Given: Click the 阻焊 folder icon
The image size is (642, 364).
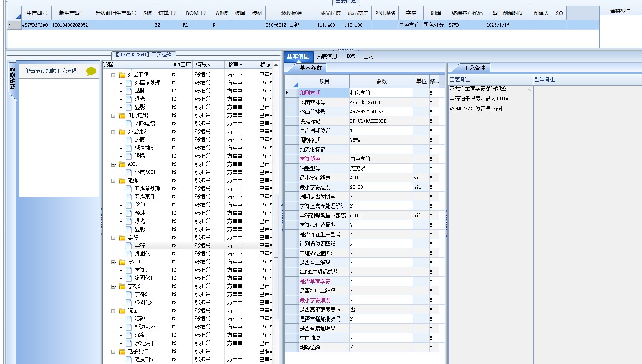Looking at the screenshot, I should tap(122, 180).
